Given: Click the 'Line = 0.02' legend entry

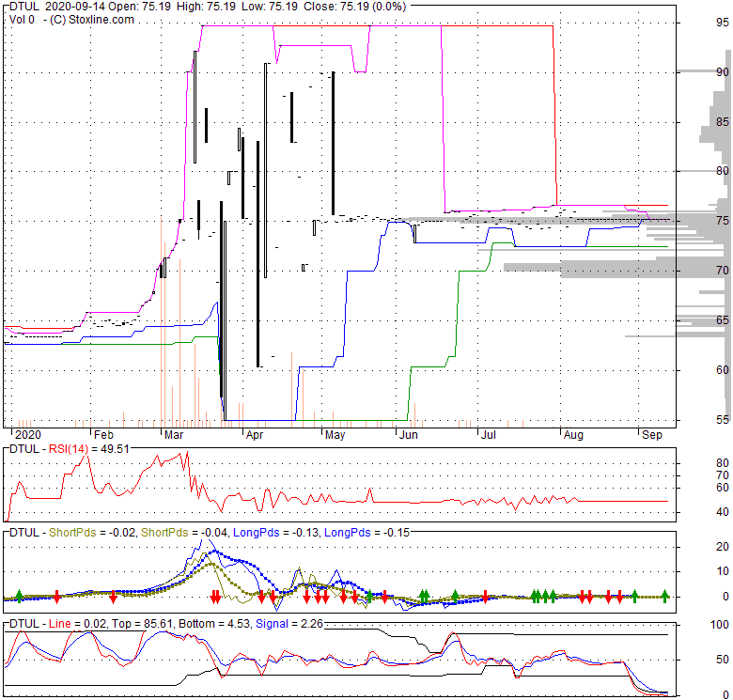Looking at the screenshot, I should tap(78, 624).
